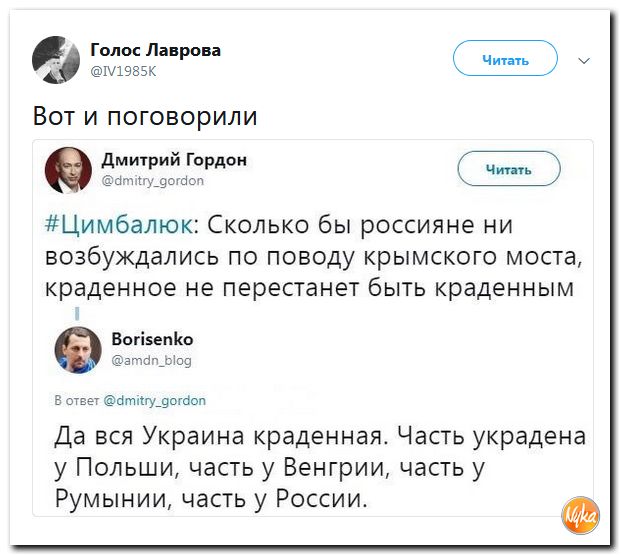Viewport: 621px width, 556px height.
Task: Click Дмитрий Гордон profile avatar
Action: 68,169
